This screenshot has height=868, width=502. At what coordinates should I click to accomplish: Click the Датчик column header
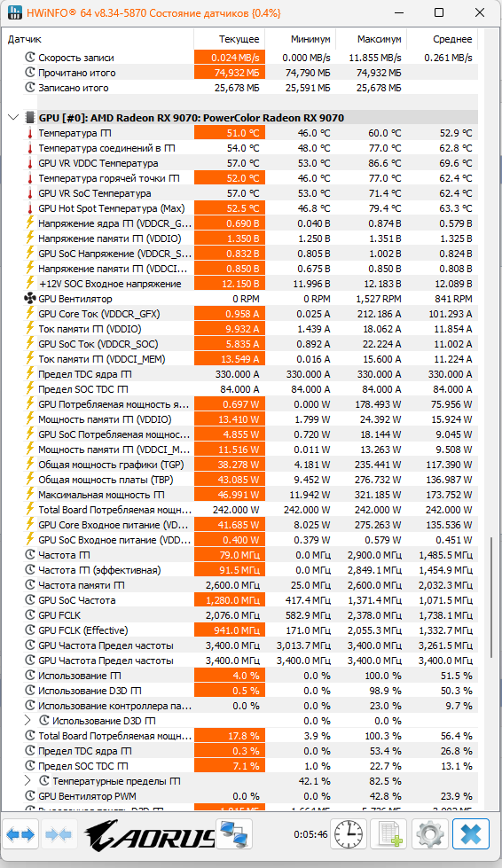98,39
